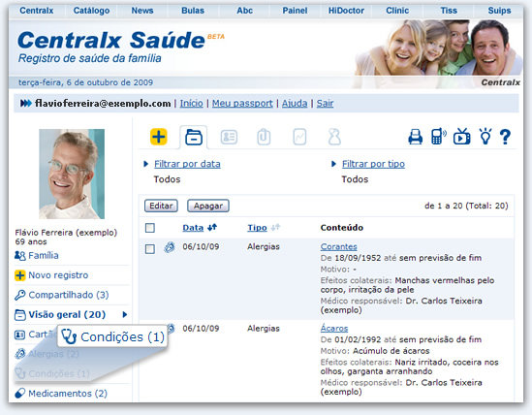532x415 pixels.
Task: Click the TV video icon
Action: click(462, 137)
